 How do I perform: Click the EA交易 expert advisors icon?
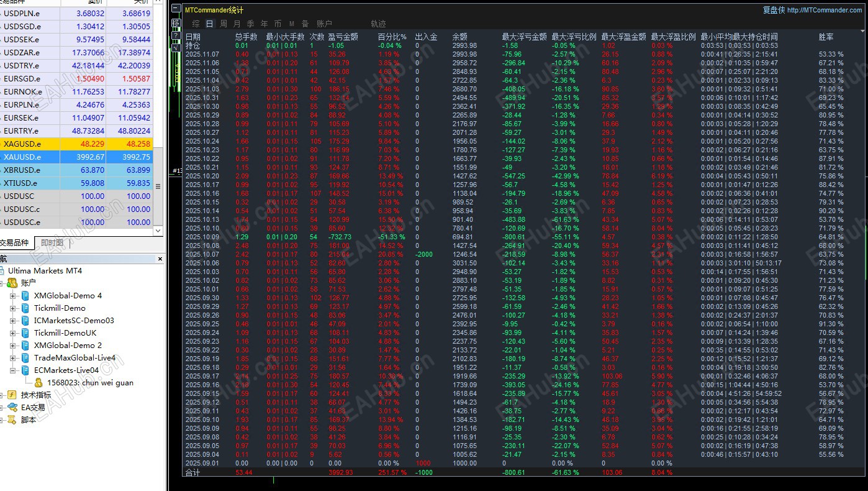[x=14, y=408]
